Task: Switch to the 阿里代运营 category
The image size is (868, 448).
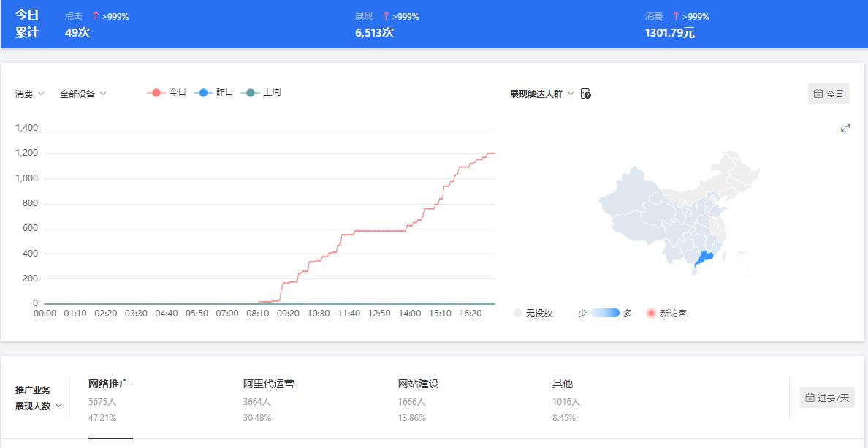Action: (270, 383)
